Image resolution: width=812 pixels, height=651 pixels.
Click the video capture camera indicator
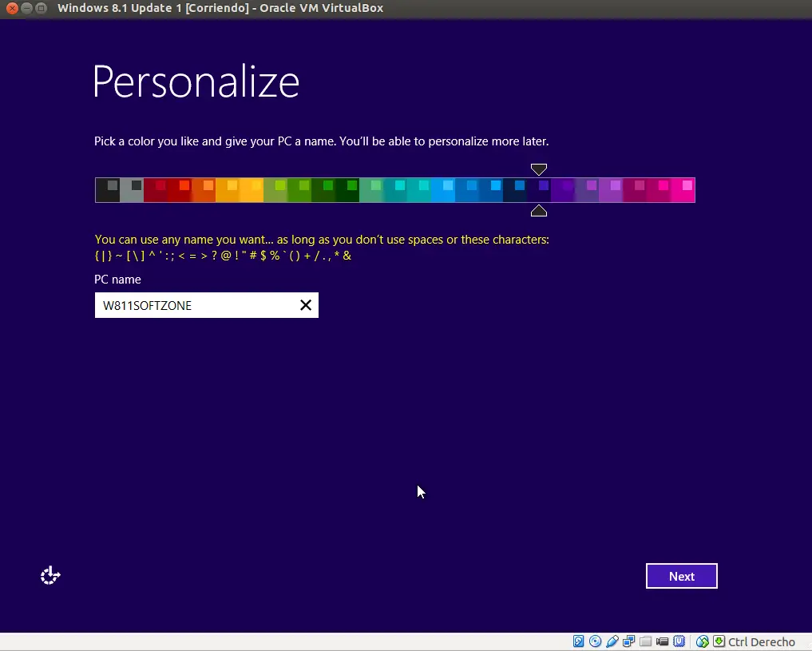[x=662, y=641]
